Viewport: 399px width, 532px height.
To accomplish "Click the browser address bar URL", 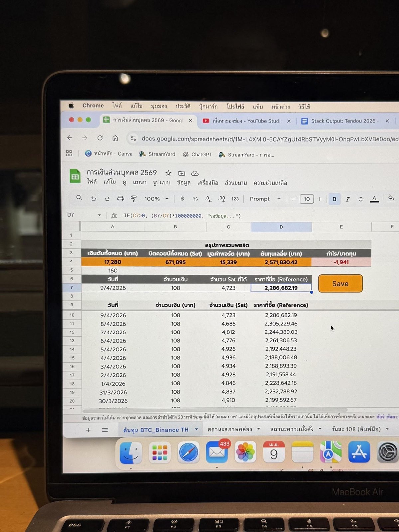I will coord(270,139).
